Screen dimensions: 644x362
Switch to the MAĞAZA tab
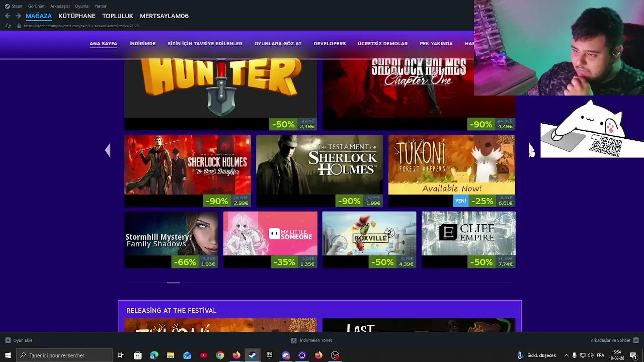[39, 16]
